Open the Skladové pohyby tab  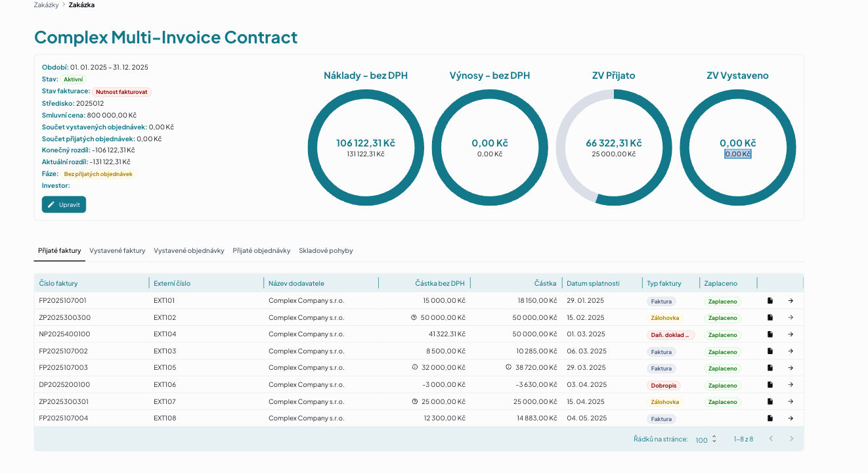[326, 251]
